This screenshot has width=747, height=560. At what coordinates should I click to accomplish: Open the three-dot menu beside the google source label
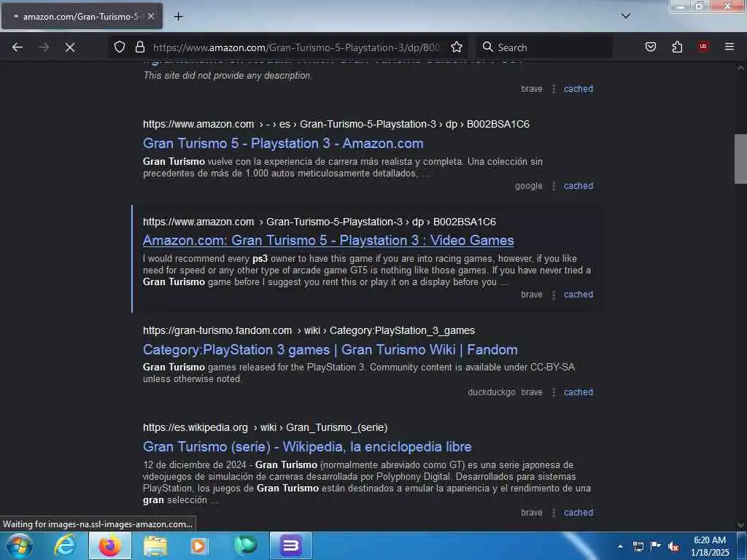553,186
